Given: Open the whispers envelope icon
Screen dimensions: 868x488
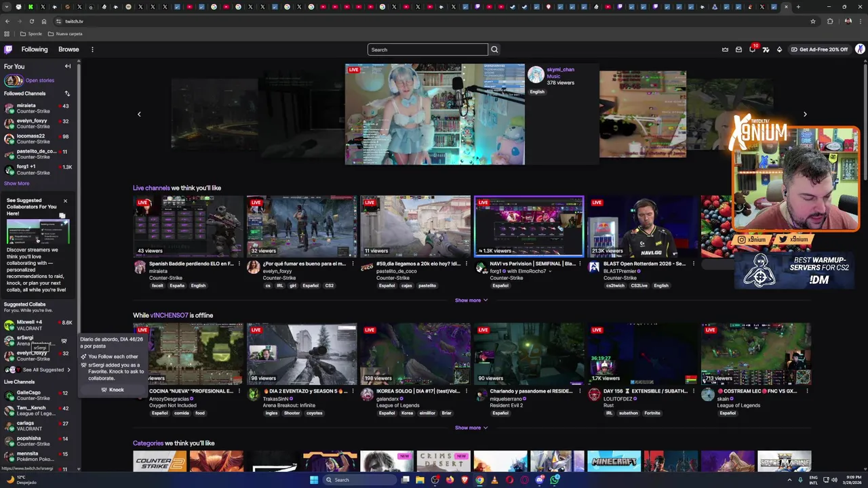Looking at the screenshot, I should pyautogui.click(x=738, y=49).
